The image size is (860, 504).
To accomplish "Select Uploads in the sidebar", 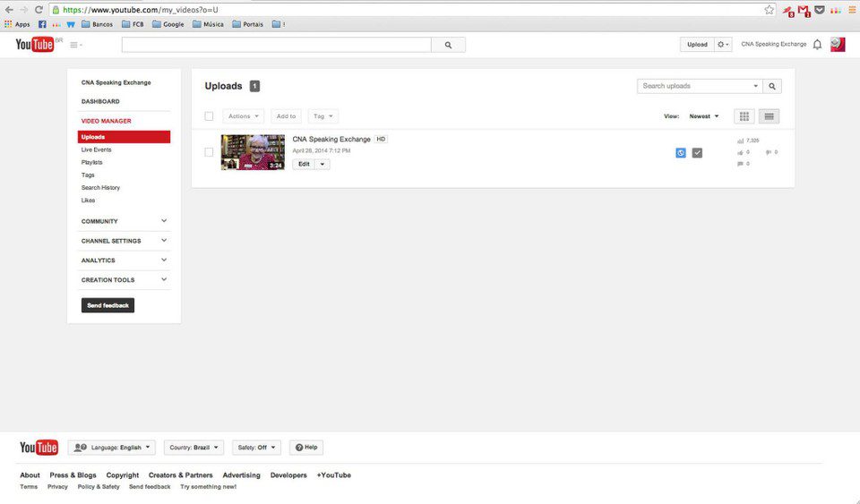I will pos(124,137).
